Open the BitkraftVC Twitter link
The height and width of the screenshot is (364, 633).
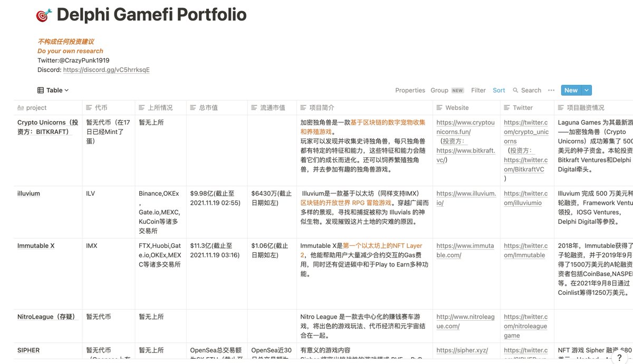[x=526, y=165]
